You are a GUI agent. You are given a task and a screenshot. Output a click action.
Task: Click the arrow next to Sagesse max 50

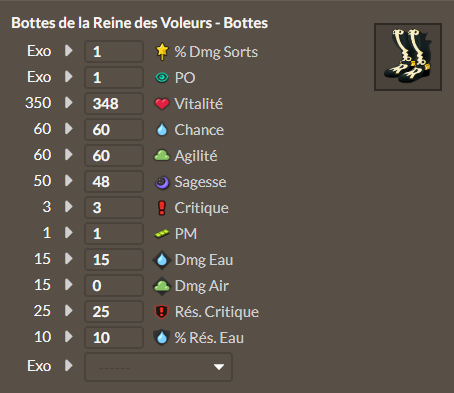pyautogui.click(x=69, y=181)
